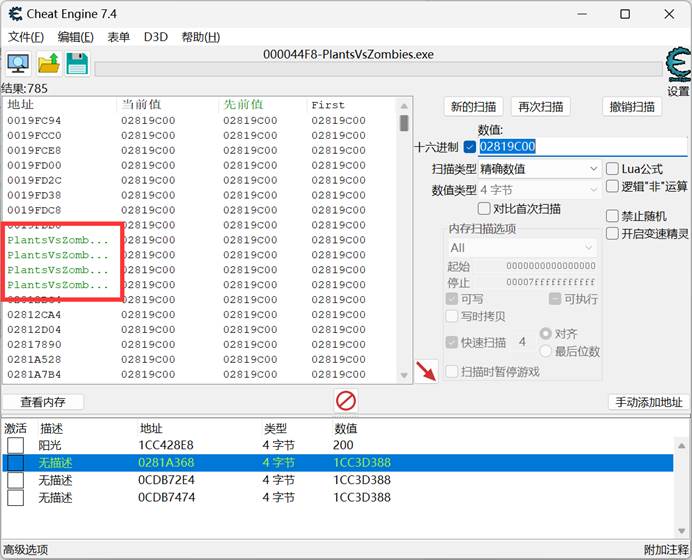Click the 当前值 column header
The width and height of the screenshot is (692, 560).
tap(141, 105)
